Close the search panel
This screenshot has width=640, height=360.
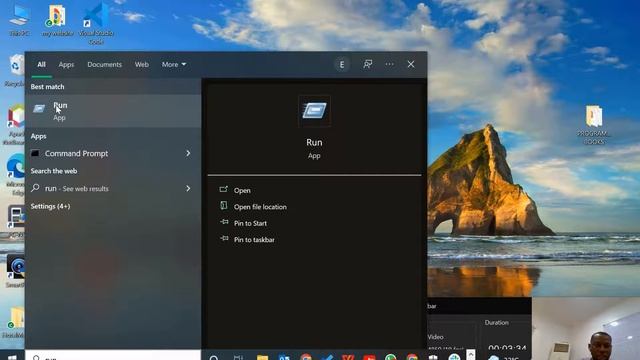pos(411,64)
